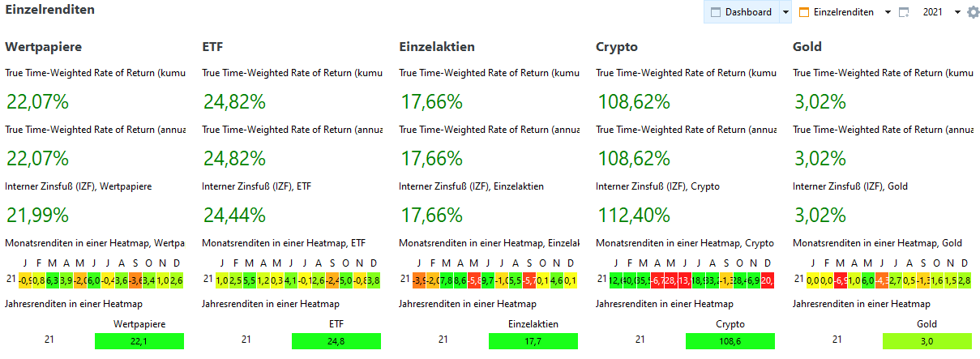Click the reporting period icon beside 2021

point(904,12)
